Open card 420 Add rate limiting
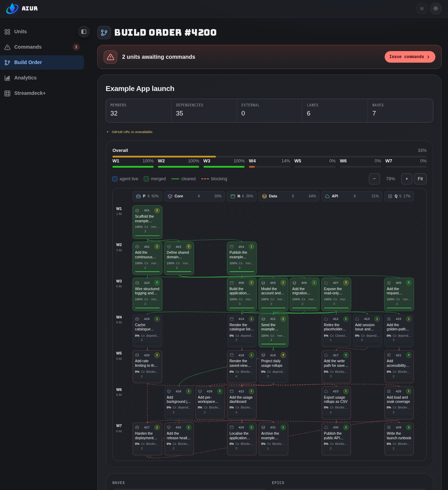Image resolution: width=448 pixels, height=490 pixels. pyautogui.click(x=147, y=367)
